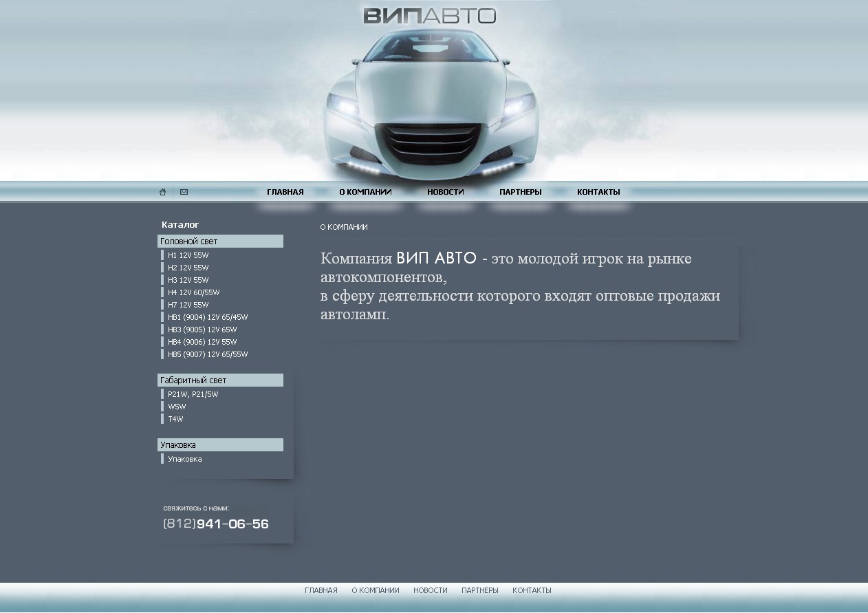
Task: Click ГЛАВНАЯ in the page footer
Action: click(321, 590)
